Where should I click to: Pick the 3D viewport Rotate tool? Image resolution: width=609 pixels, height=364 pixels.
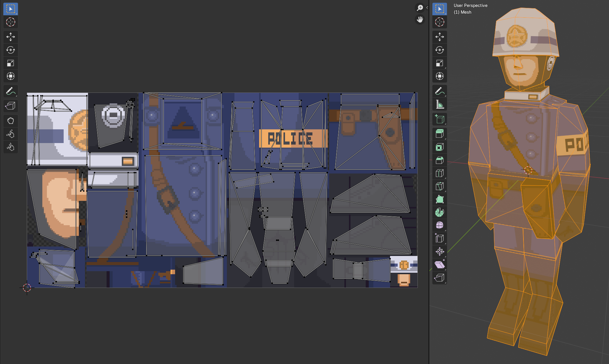[x=440, y=50]
